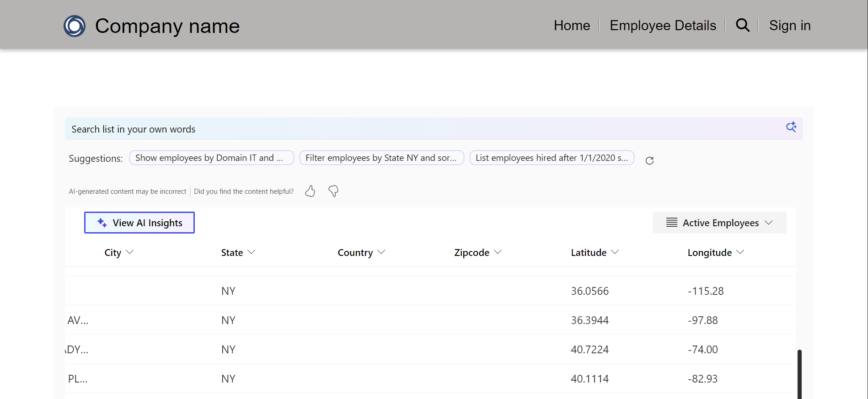
Task: Click latitude value 40.1114
Action: (x=589, y=379)
